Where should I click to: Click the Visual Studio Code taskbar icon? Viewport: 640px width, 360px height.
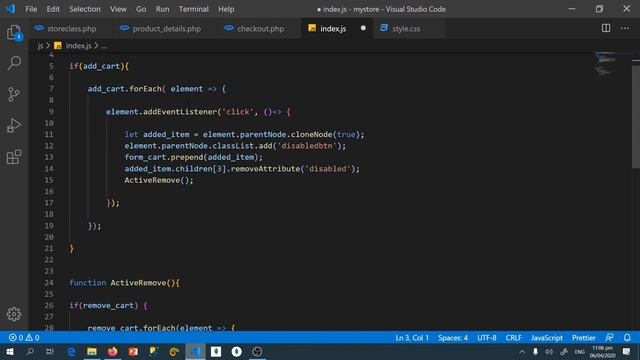coord(196,351)
